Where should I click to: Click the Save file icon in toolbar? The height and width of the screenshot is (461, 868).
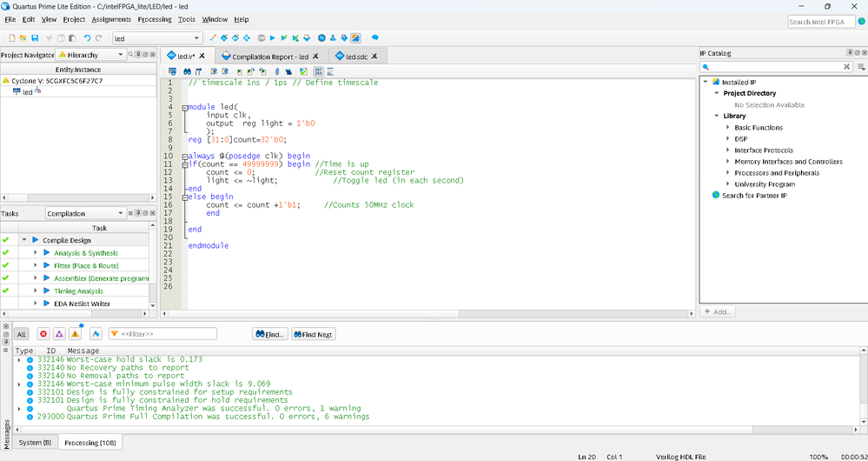click(x=35, y=38)
